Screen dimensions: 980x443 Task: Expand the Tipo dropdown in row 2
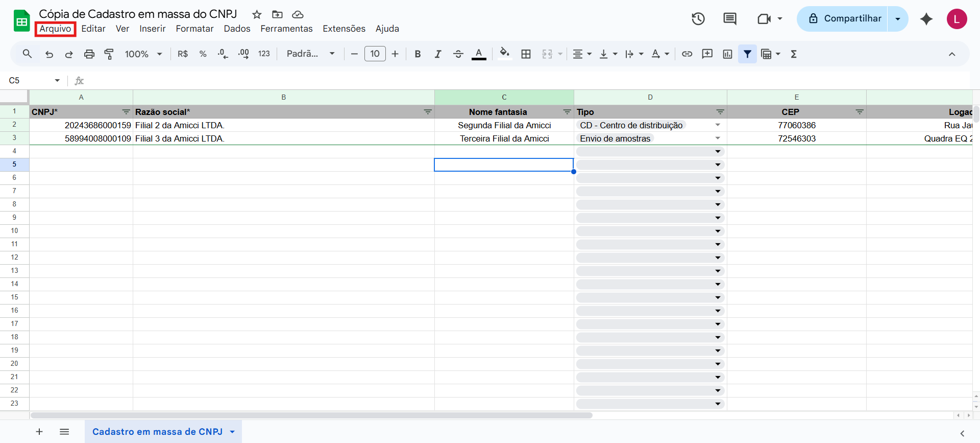(718, 125)
